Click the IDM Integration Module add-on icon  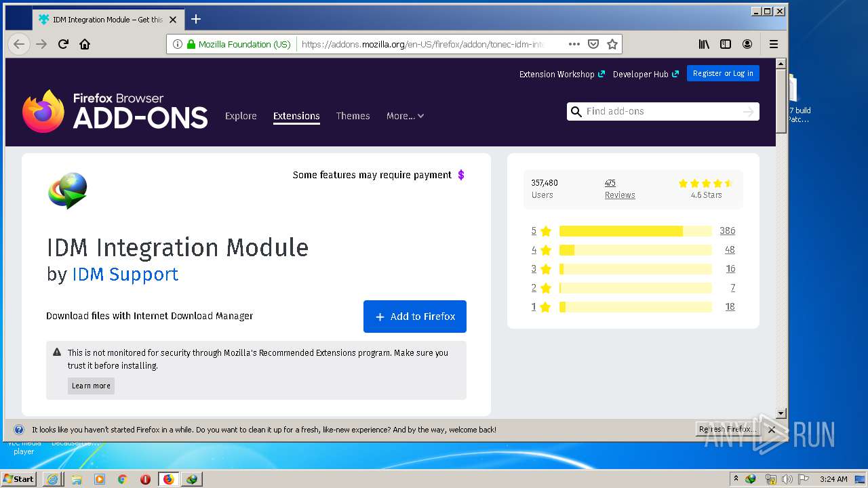tap(68, 190)
